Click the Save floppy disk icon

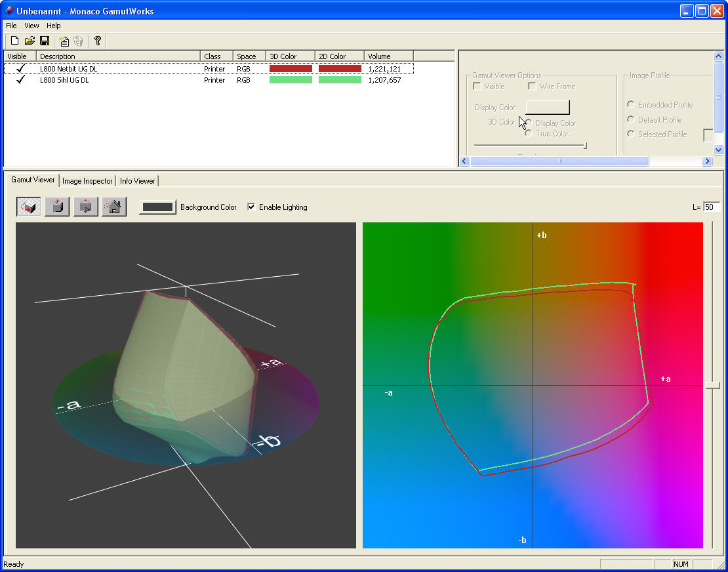coord(45,41)
